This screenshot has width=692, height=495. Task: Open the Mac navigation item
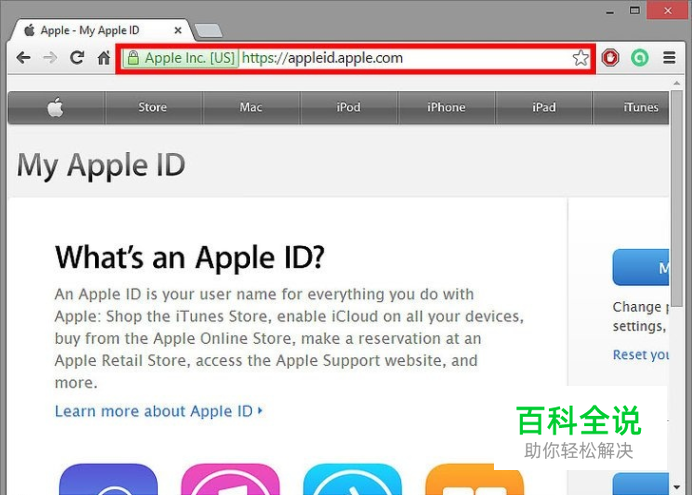click(251, 107)
